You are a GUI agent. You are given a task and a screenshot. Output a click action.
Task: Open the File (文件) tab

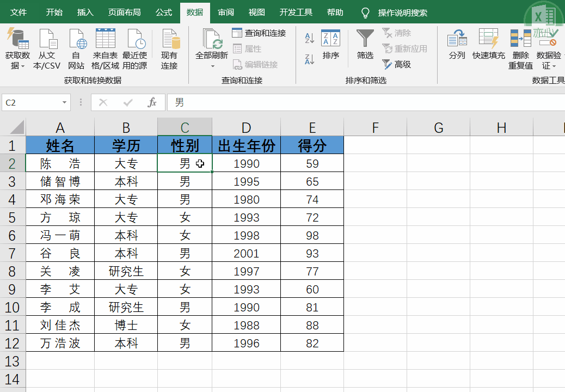click(x=19, y=13)
